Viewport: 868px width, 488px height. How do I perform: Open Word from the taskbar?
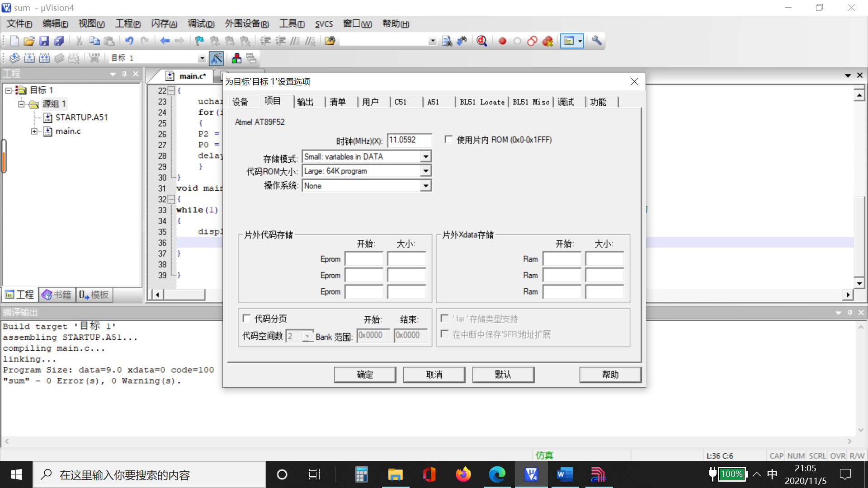565,474
